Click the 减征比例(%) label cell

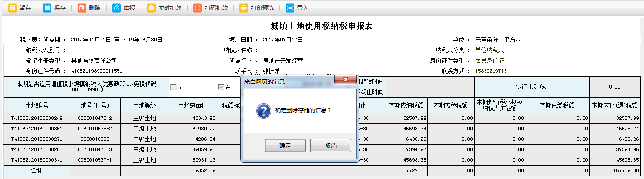coord(532,87)
